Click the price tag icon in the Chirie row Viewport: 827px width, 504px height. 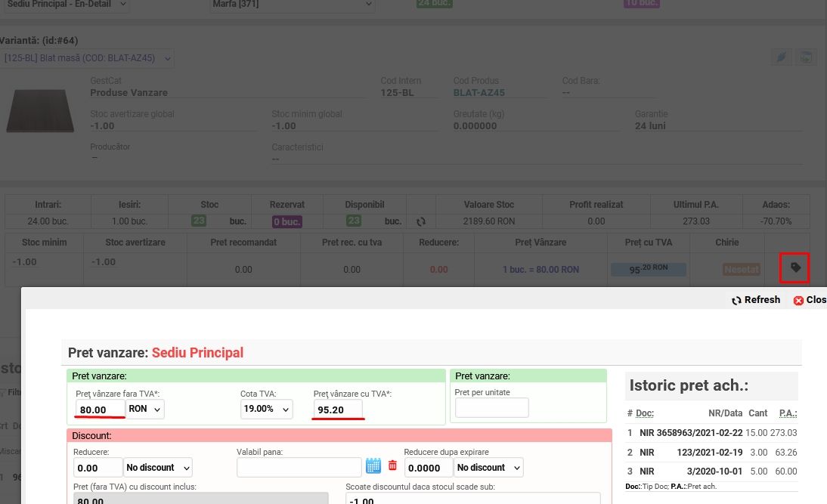coord(794,268)
